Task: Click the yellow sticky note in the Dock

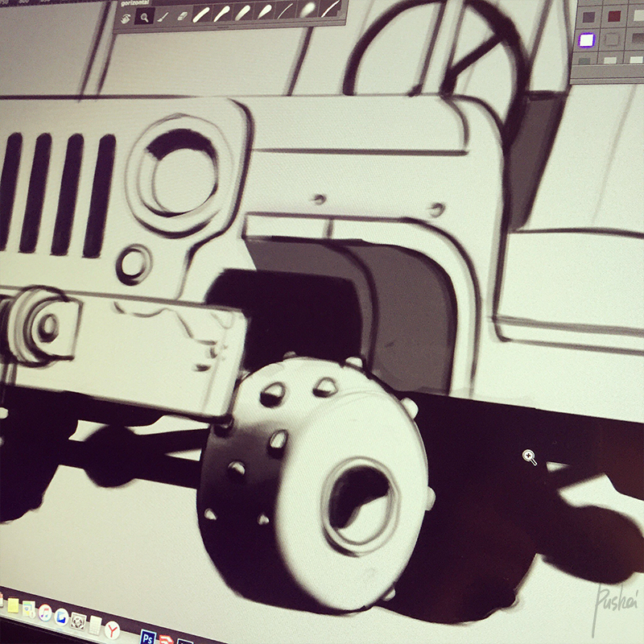Action: (x=13, y=605)
